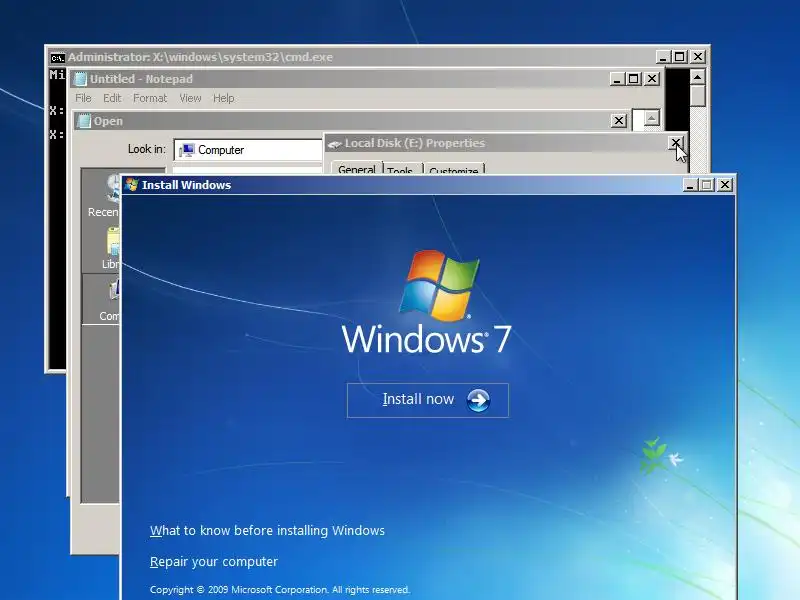Close the Open dialog
Viewport: 800px width, 600px height.
(x=618, y=120)
